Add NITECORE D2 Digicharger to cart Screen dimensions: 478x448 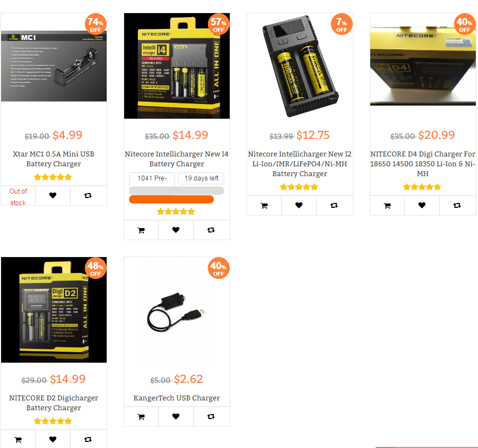pyautogui.click(x=18, y=440)
